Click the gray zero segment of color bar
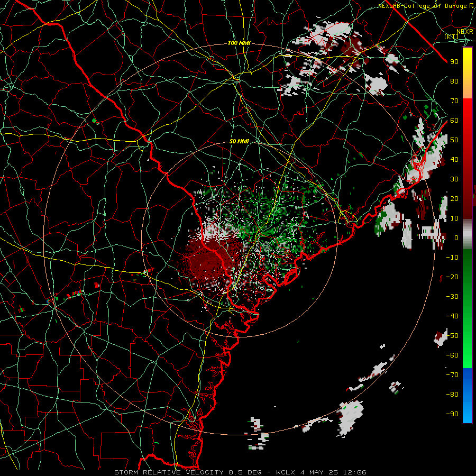The height and width of the screenshot is (476, 476). click(467, 234)
